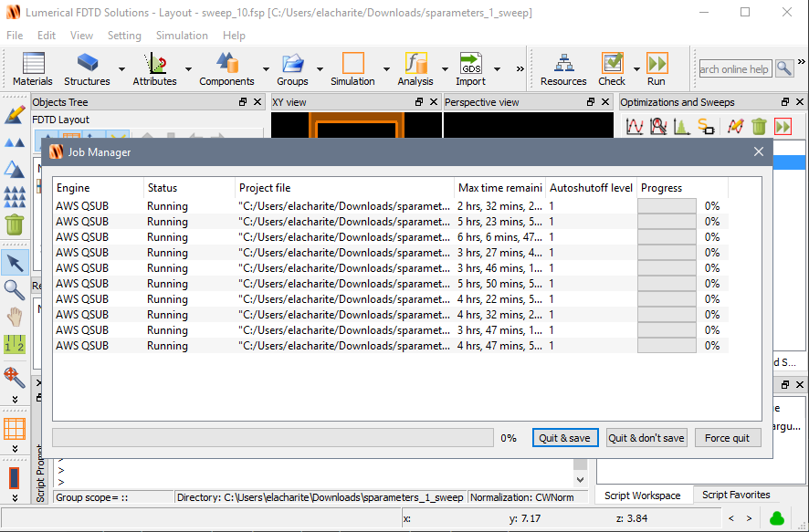809x532 pixels.
Task: Choose the hand Pan tool
Action: 15,317
